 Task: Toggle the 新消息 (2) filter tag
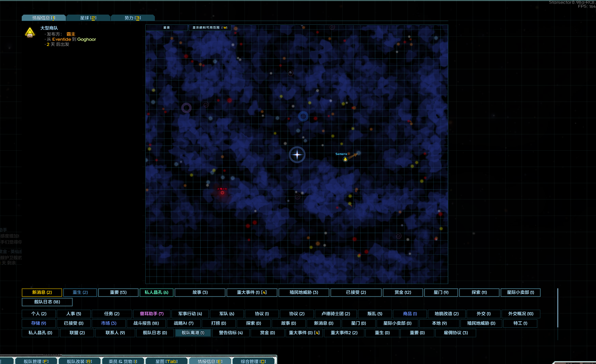pos(42,292)
